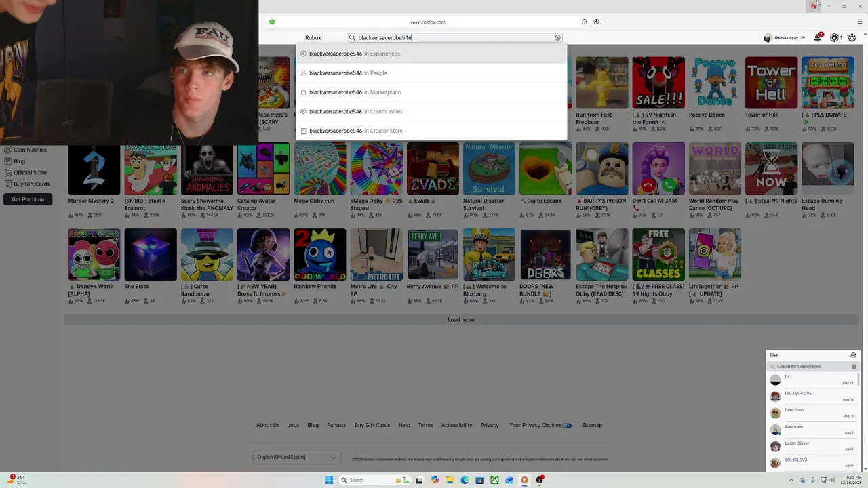Open the Robux nav item

coord(313,38)
